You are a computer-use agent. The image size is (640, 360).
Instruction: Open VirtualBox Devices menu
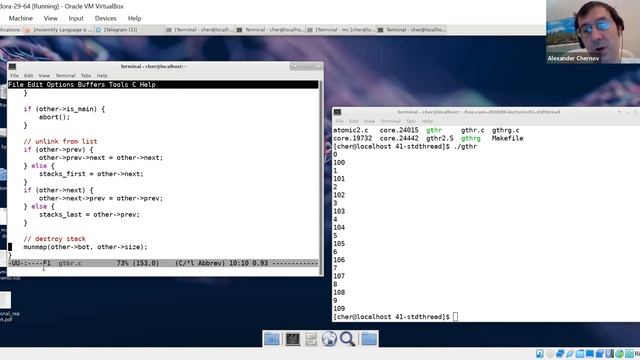[106, 18]
